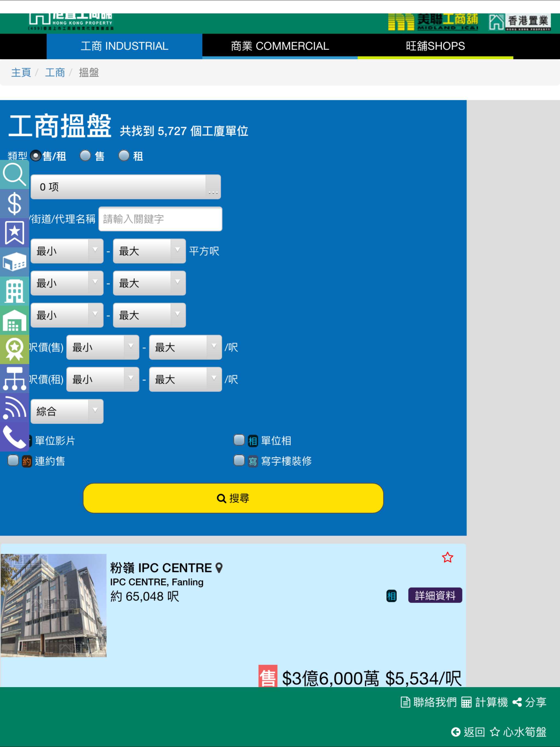This screenshot has width=560, height=747.
Task: Open the 0 项 multi-select dropdown
Action: point(126,187)
